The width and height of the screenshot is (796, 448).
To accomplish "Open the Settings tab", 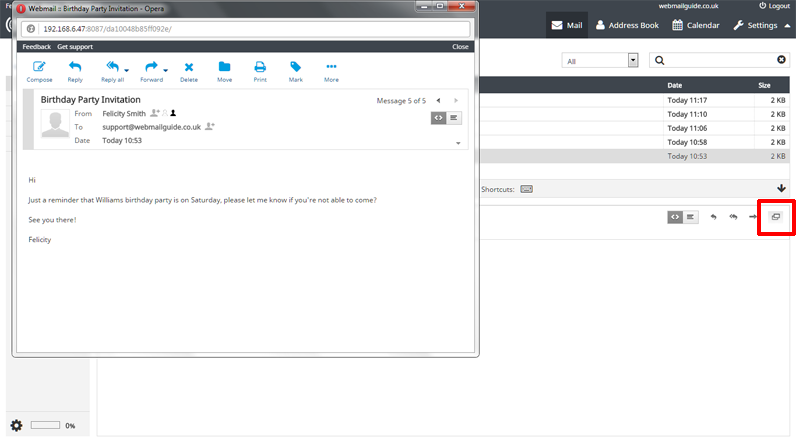I will click(755, 25).
